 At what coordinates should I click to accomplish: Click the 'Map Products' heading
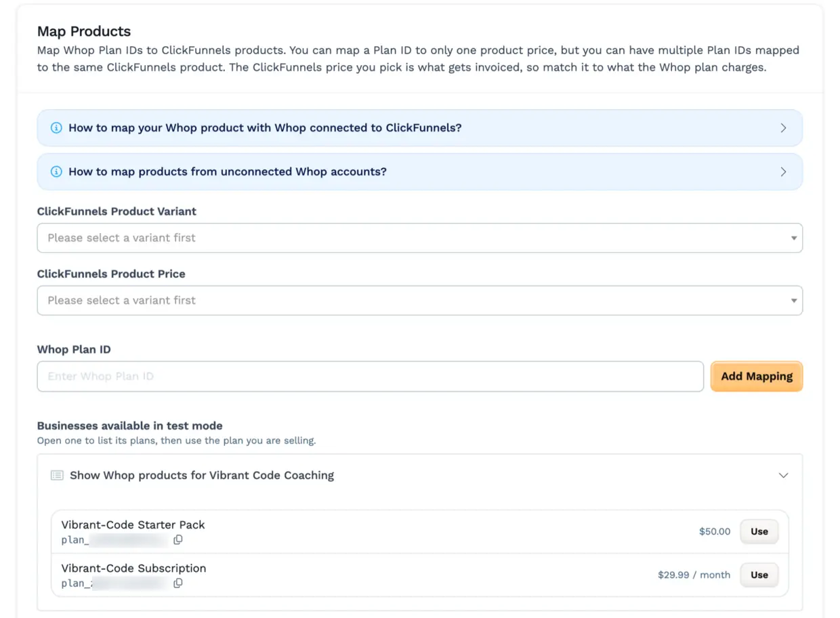pos(84,31)
